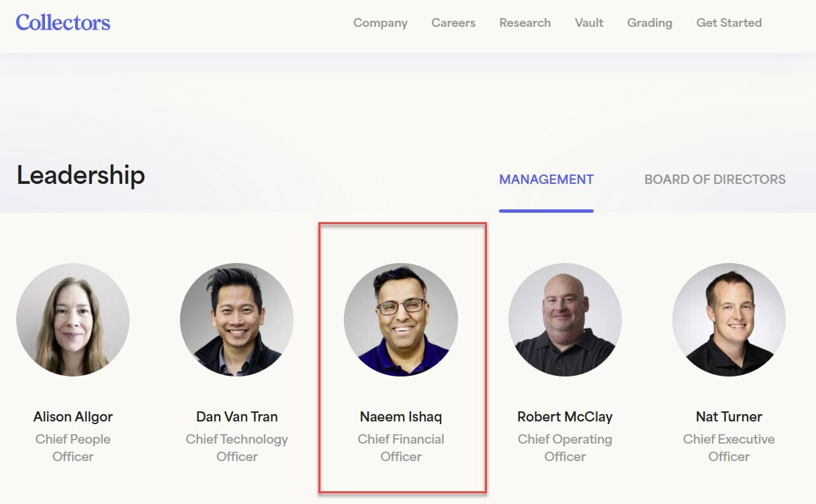Open the Research navigation link
This screenshot has height=504, width=816.
pos(525,23)
